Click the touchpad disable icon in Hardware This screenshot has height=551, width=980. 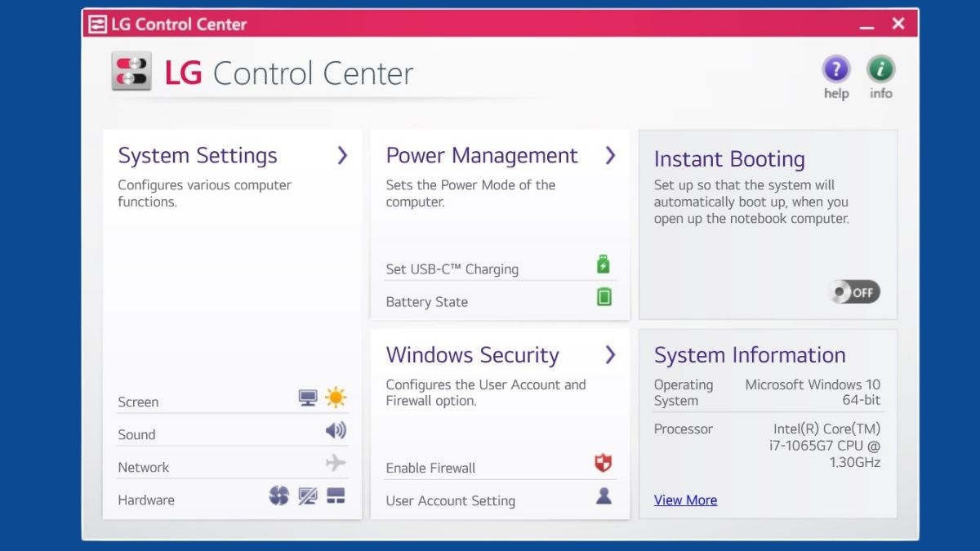click(308, 495)
